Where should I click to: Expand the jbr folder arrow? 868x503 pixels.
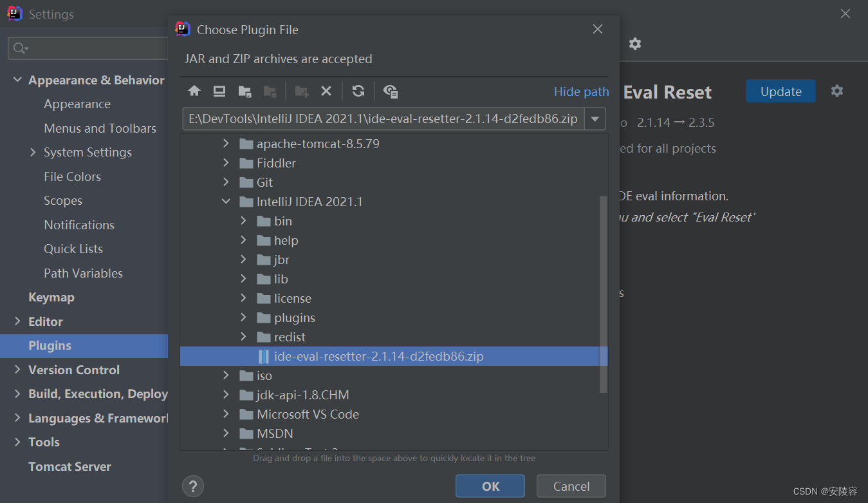(243, 260)
